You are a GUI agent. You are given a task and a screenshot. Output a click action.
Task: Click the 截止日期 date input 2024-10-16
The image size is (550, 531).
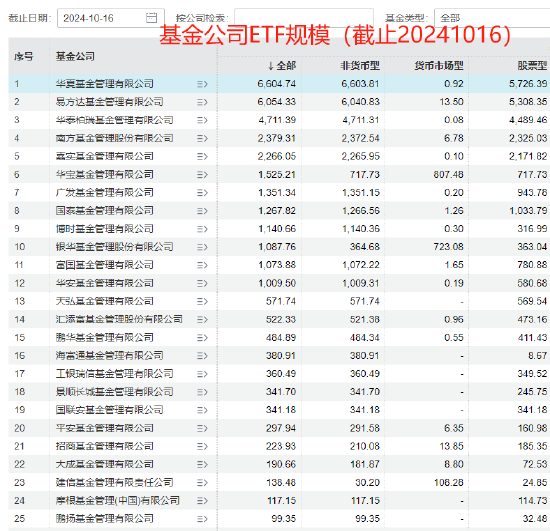(x=111, y=18)
